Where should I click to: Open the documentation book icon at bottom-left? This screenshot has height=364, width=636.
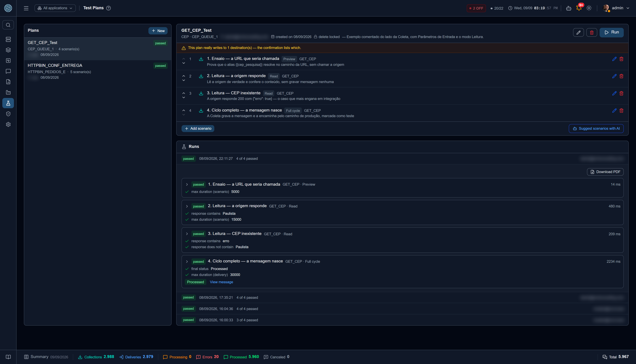pyautogui.click(x=8, y=357)
